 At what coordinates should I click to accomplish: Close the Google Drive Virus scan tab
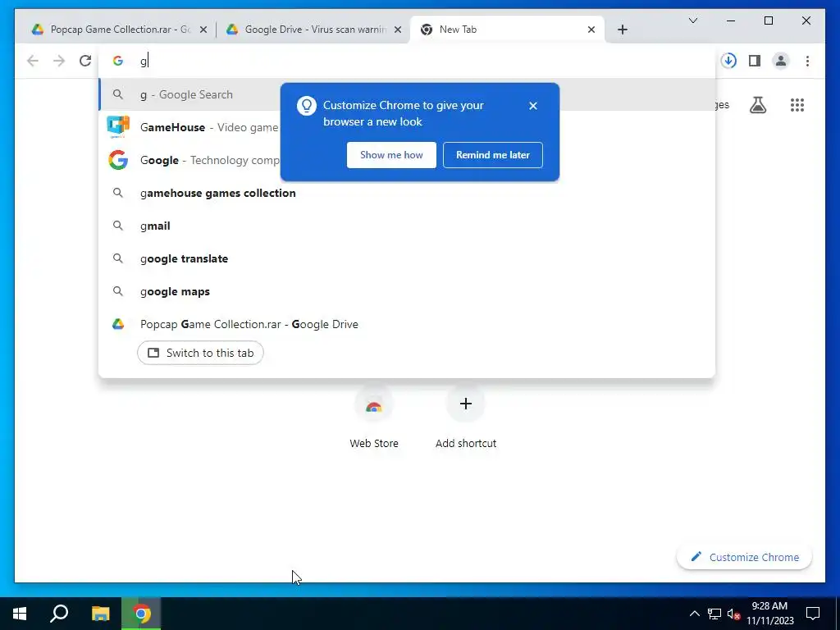click(398, 30)
